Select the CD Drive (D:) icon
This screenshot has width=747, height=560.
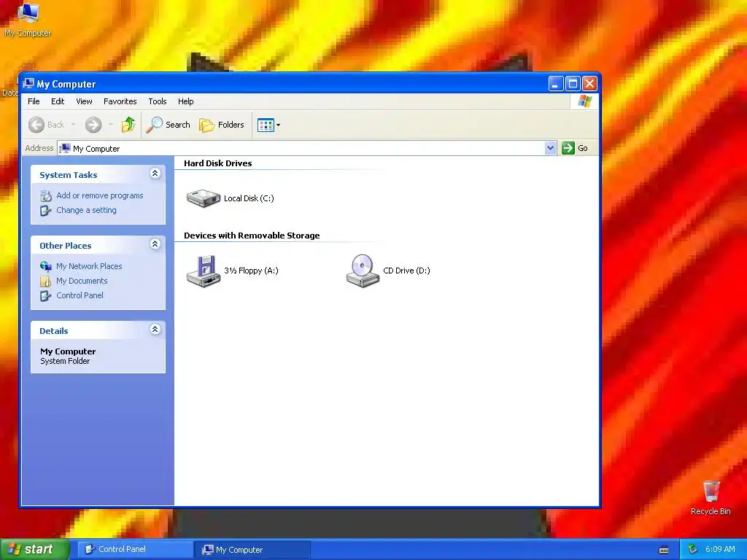pyautogui.click(x=363, y=271)
